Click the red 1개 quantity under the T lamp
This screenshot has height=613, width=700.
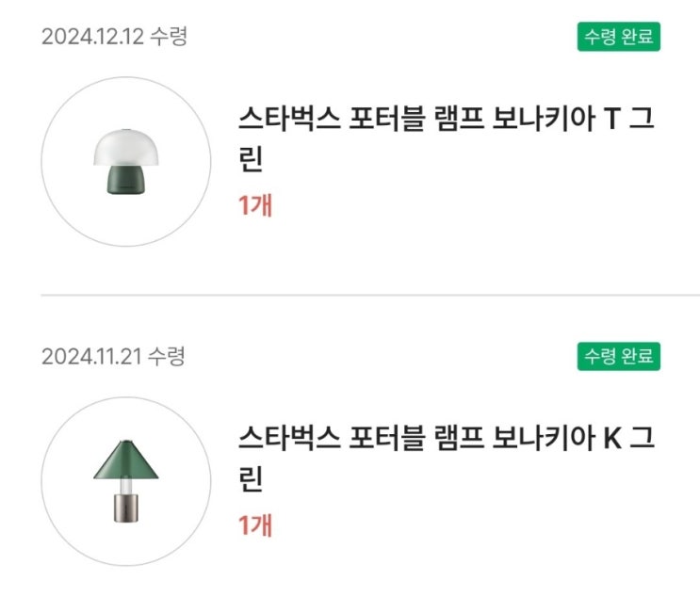(x=255, y=205)
